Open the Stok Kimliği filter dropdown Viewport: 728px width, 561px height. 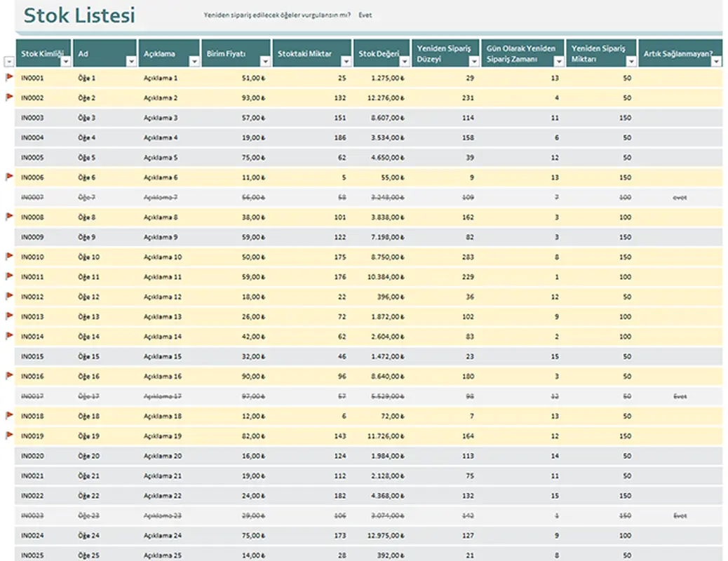tap(66, 62)
